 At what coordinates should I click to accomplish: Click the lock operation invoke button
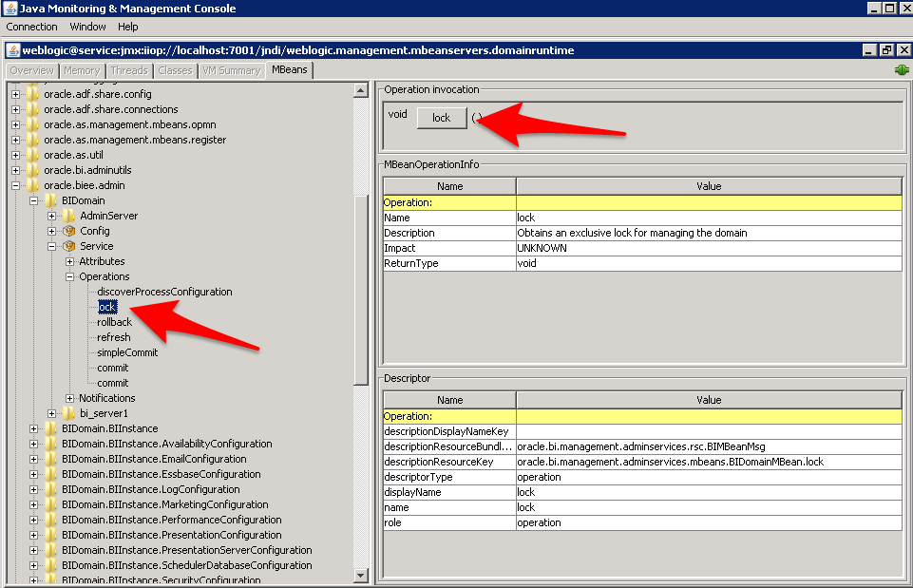[442, 118]
